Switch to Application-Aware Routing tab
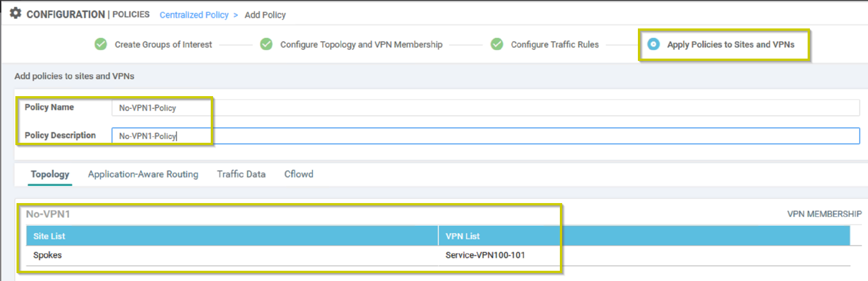Viewport: 868px width, 281px height. (x=143, y=174)
